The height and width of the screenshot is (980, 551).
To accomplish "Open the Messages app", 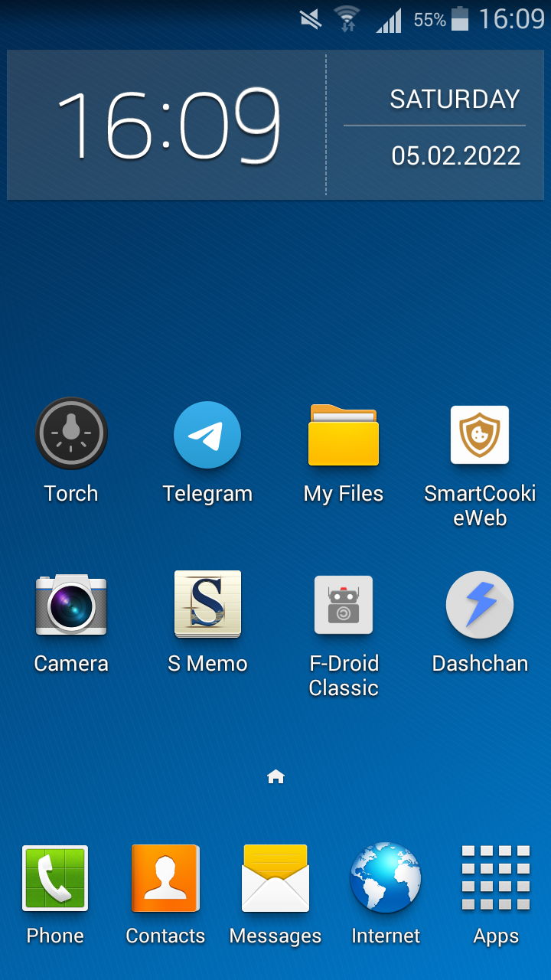I will 275,878.
